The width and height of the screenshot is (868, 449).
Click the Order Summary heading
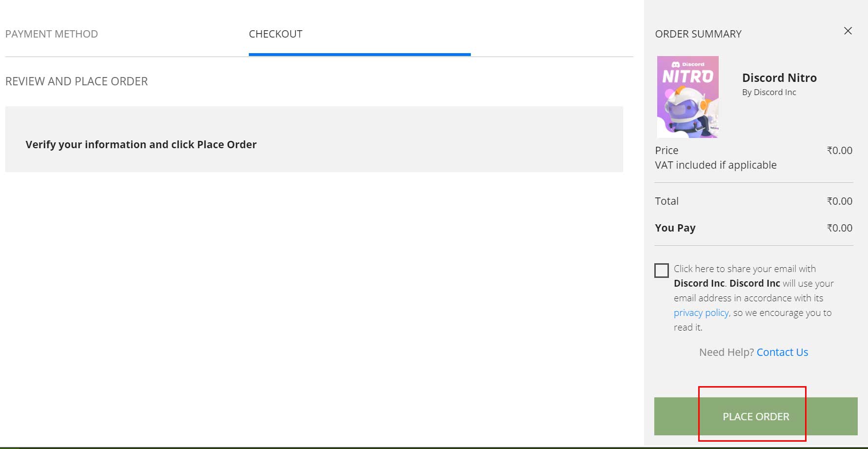(x=698, y=34)
